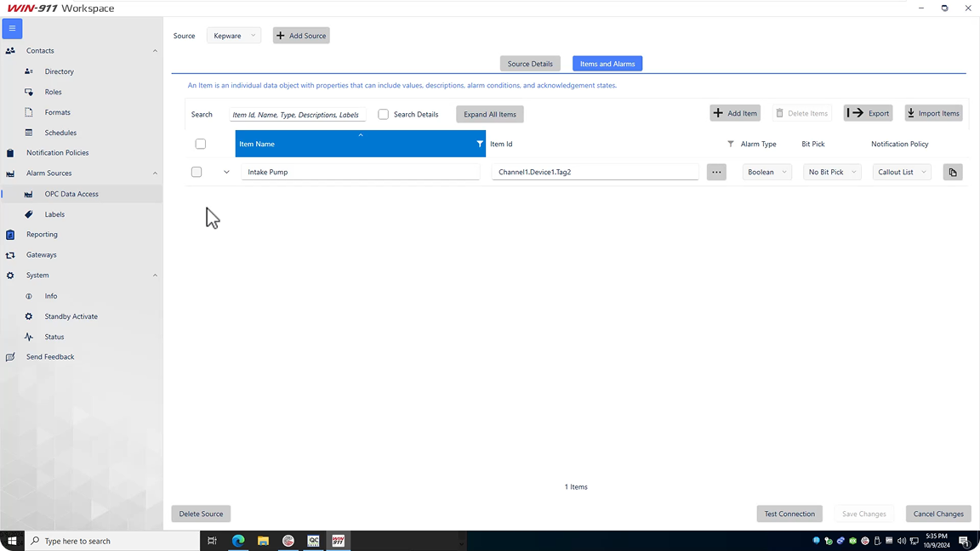The height and width of the screenshot is (551, 980).
Task: Open the notification center icon
Action: [965, 541]
